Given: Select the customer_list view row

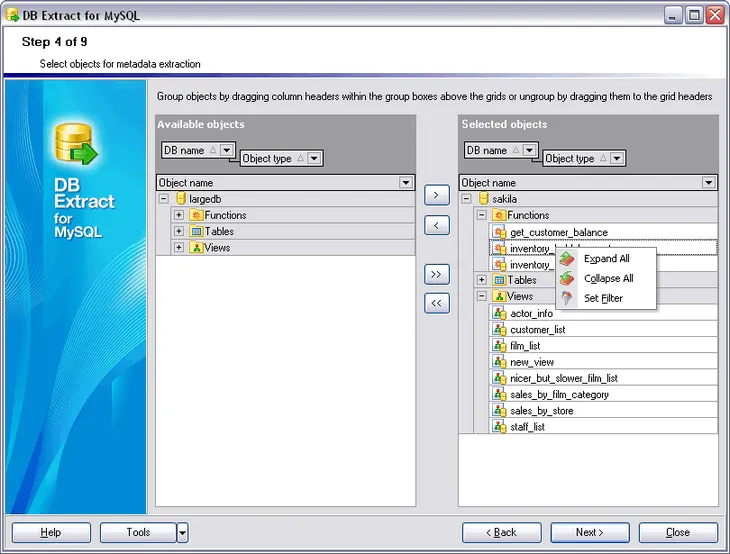Looking at the screenshot, I should (603, 330).
